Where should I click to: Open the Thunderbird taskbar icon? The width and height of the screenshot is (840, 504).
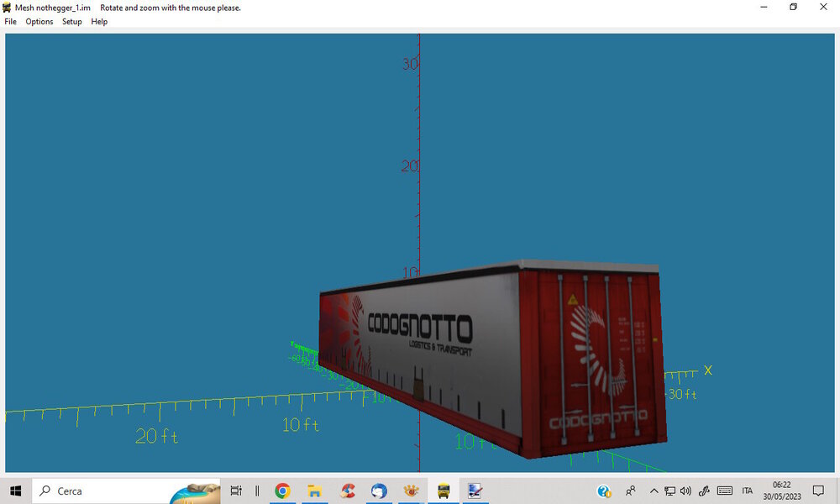coord(380,491)
